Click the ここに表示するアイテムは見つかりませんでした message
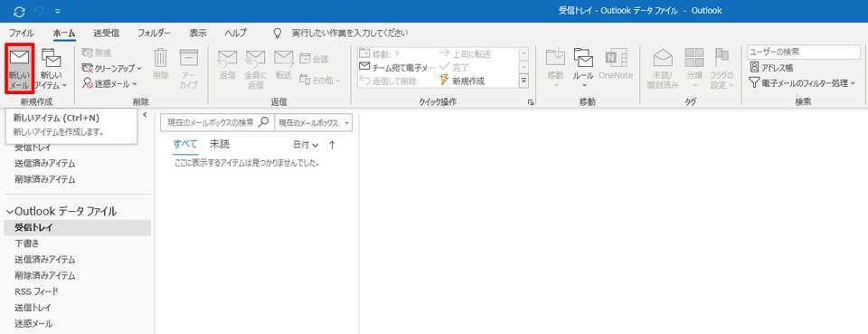Screen dimensions: 868x334 (x=248, y=164)
